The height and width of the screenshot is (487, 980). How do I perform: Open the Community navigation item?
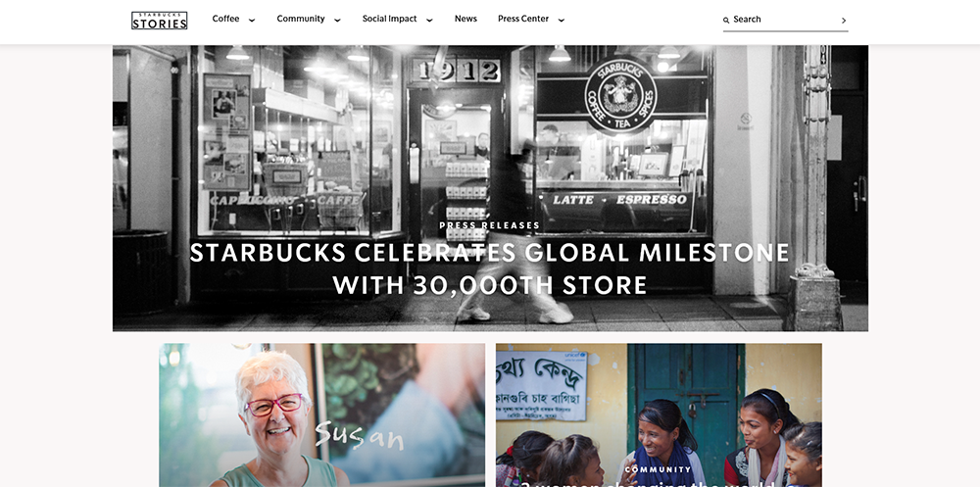[x=301, y=19]
